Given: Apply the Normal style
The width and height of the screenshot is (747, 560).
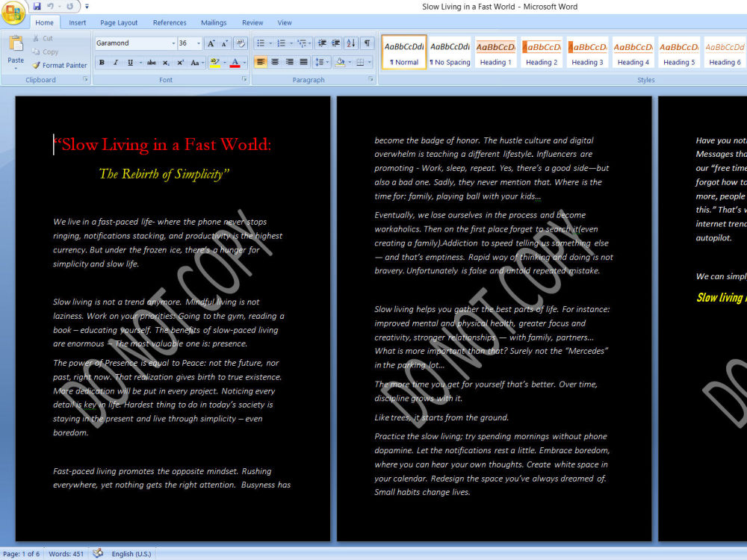Looking at the screenshot, I should point(404,52).
